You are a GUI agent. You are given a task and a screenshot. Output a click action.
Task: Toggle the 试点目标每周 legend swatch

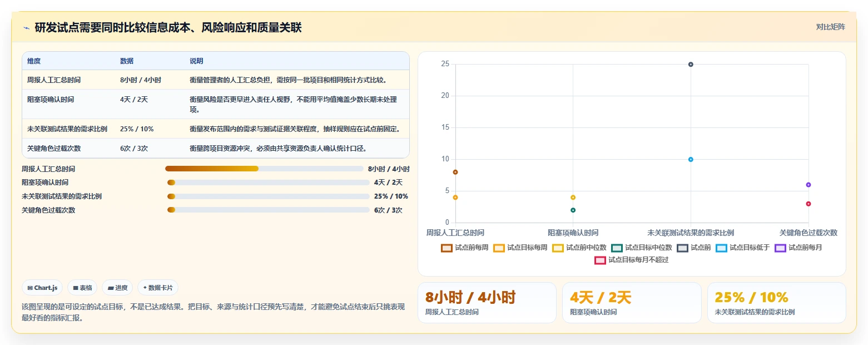[x=499, y=248]
